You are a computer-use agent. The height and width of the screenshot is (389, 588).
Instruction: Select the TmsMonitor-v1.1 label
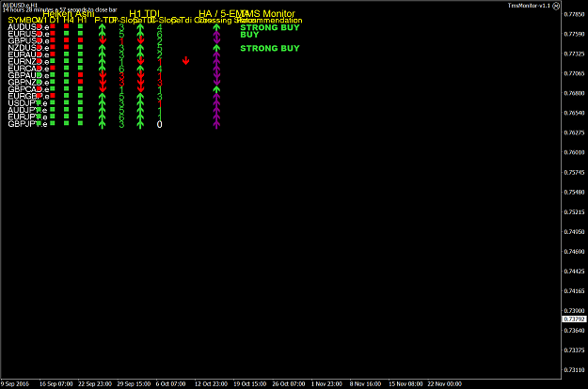point(529,6)
